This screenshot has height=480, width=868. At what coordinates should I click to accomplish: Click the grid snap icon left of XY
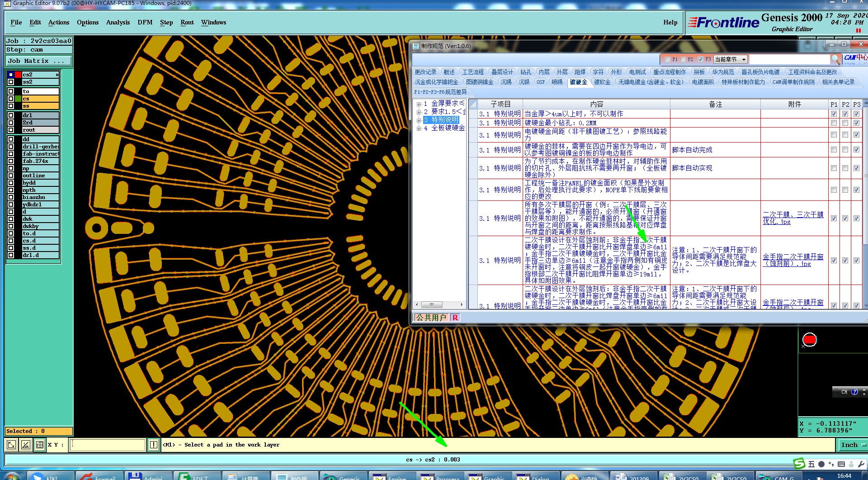click(40, 445)
